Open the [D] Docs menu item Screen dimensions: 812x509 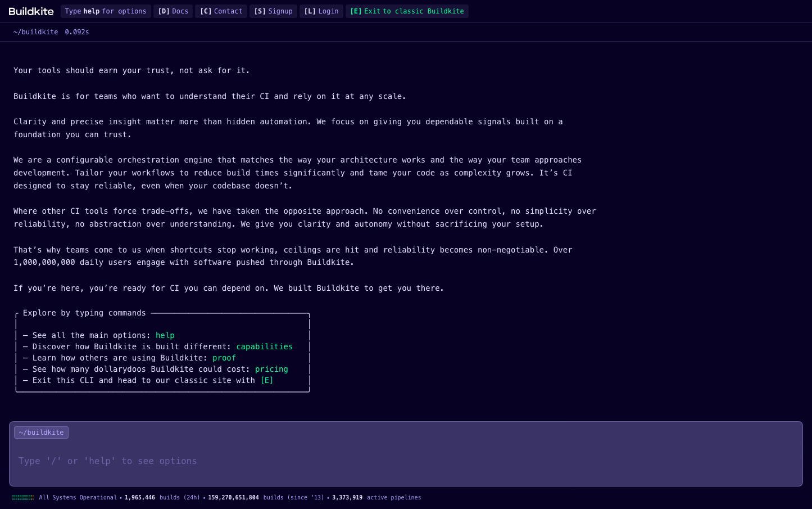tap(173, 11)
